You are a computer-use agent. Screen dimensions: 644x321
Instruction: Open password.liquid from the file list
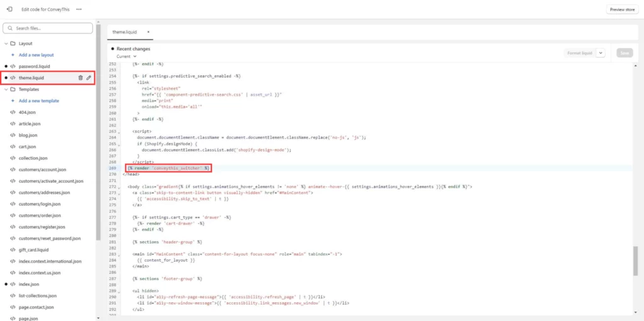click(34, 66)
